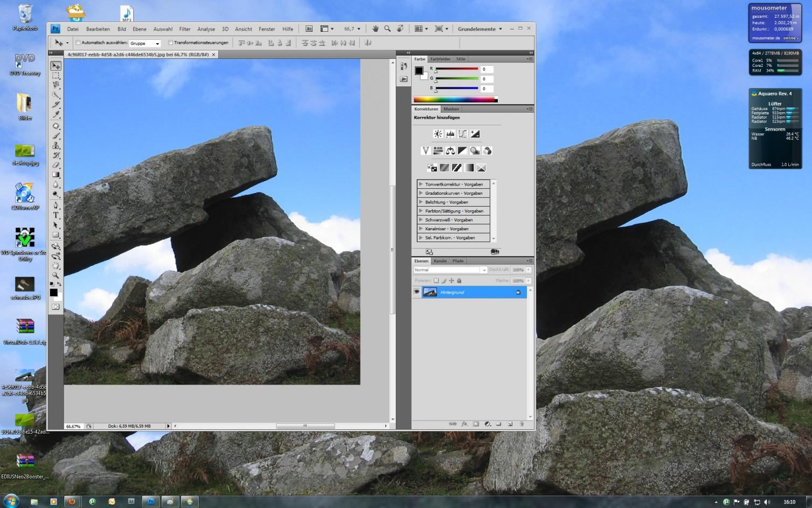Image resolution: width=812 pixels, height=508 pixels.
Task: Switch to the Pfade tab
Action: pos(458,261)
